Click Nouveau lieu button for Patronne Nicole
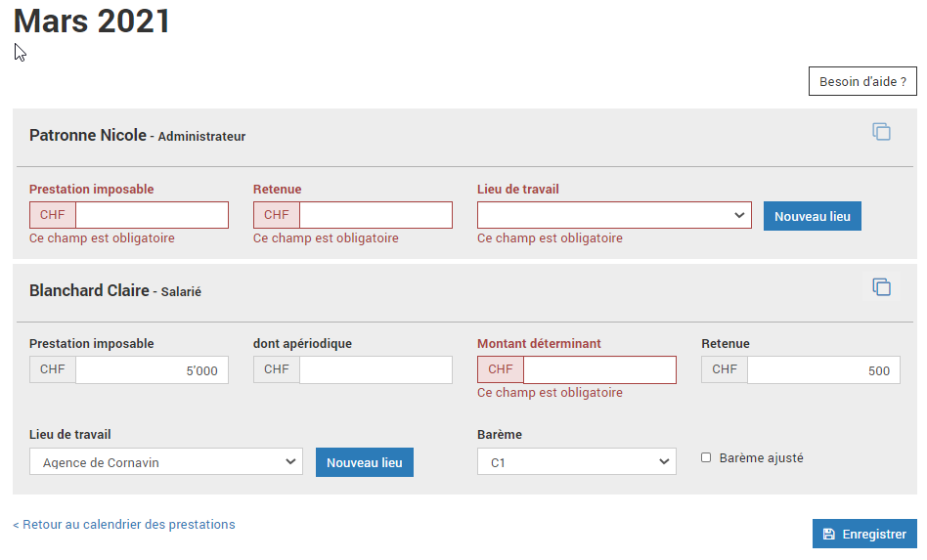 point(813,216)
